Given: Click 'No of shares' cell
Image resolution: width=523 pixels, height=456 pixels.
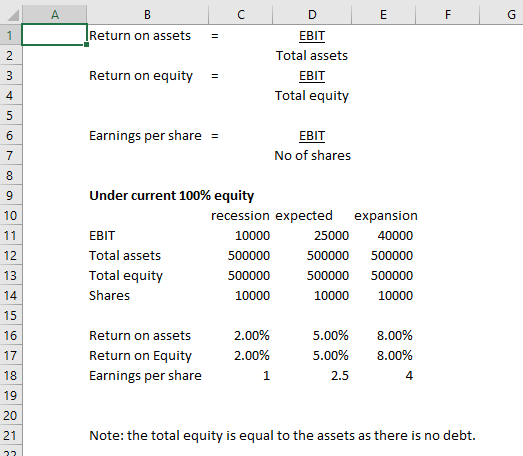Looking at the screenshot, I should pyautogui.click(x=313, y=156).
